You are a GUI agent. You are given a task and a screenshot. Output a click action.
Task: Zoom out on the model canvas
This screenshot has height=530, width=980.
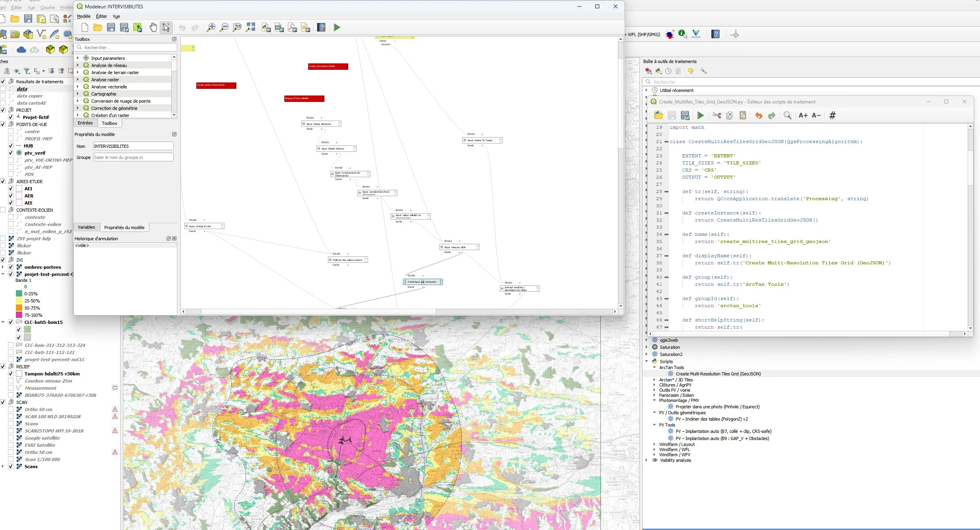224,27
